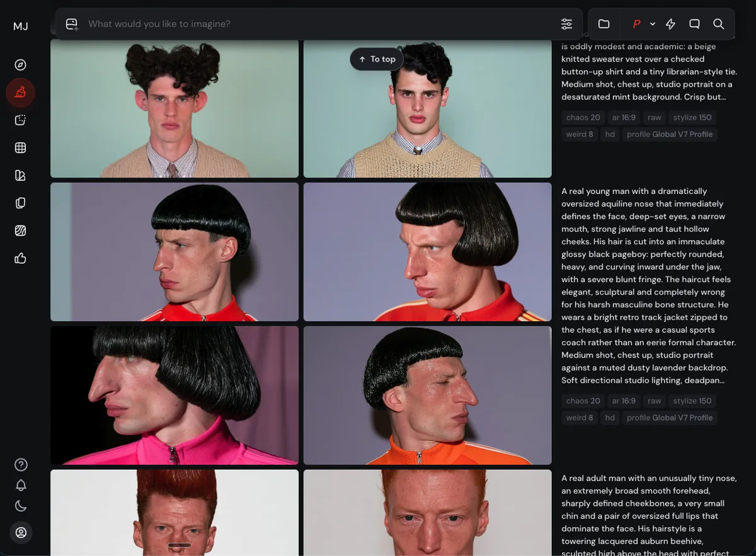Open the stacked pages icon in sidebar

pos(20,203)
